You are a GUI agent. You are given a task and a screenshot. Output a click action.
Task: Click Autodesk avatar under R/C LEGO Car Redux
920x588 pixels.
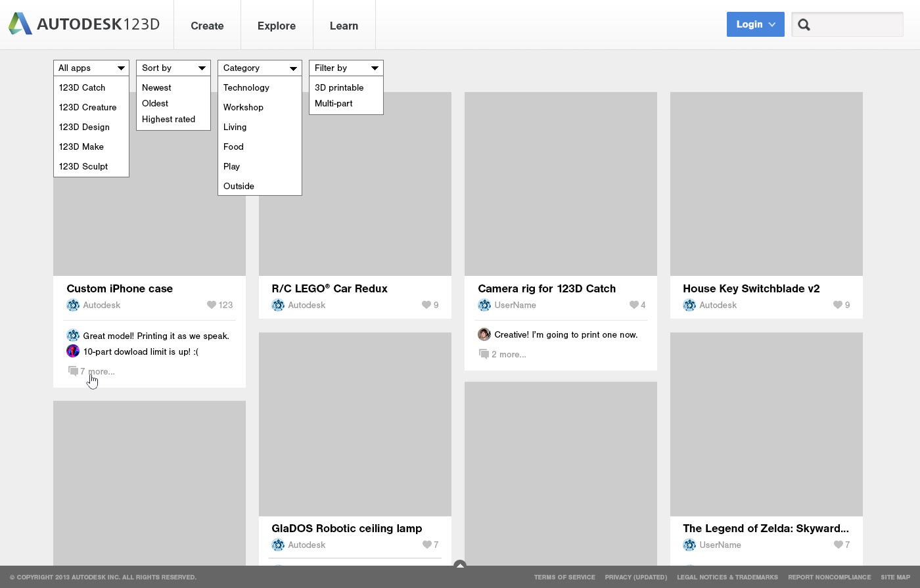coord(278,305)
